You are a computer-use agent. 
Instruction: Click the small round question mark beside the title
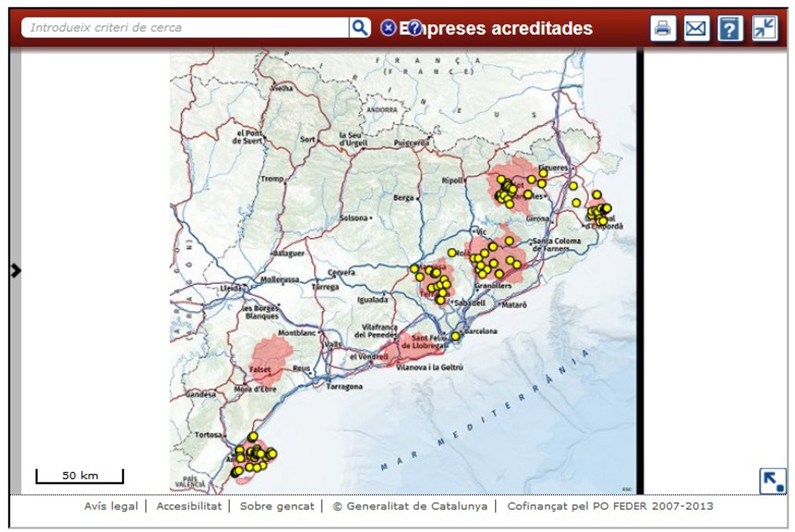pos(414,28)
